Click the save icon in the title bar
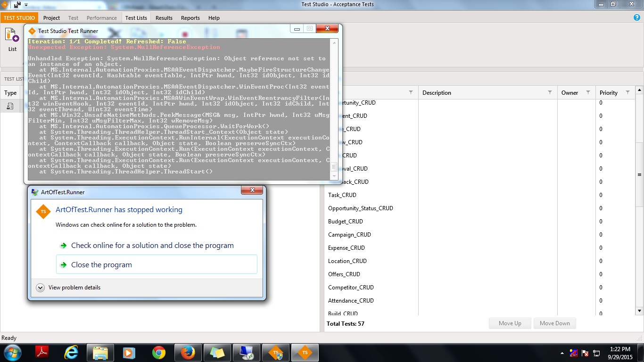Viewport: 644px width, 362px height. [17, 5]
